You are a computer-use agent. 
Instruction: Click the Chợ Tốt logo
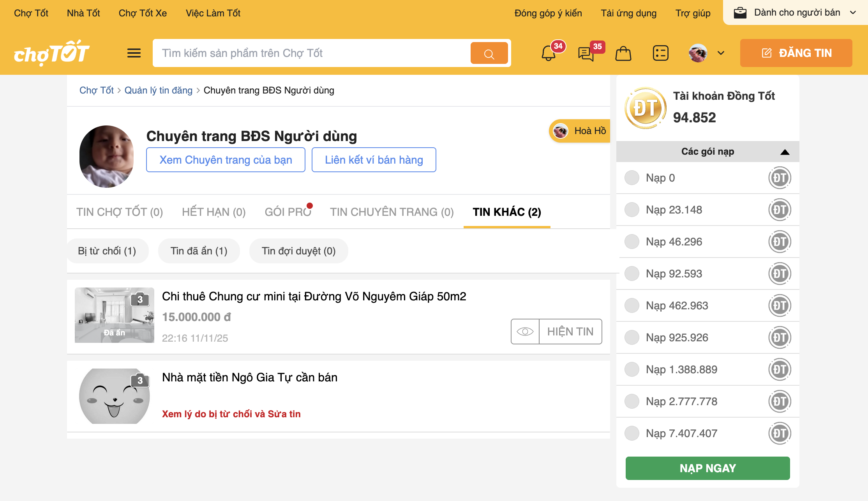coord(51,53)
